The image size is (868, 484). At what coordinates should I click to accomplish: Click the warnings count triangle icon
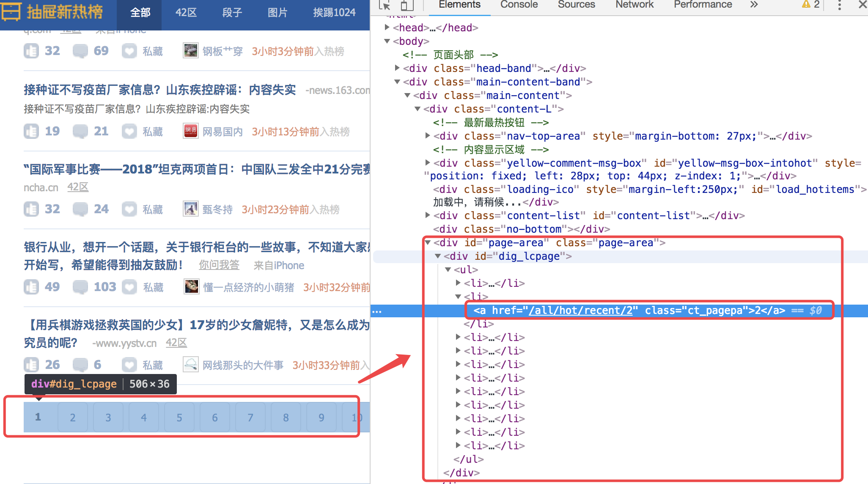click(806, 5)
